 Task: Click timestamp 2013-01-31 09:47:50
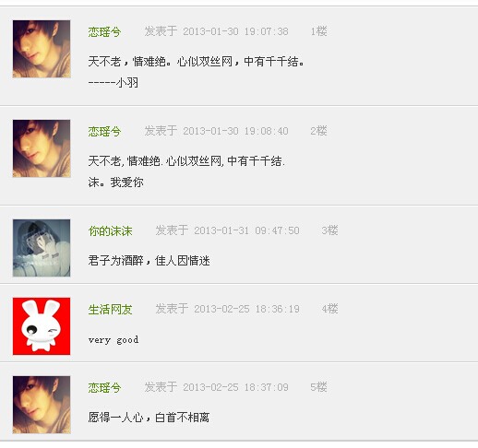click(x=246, y=230)
